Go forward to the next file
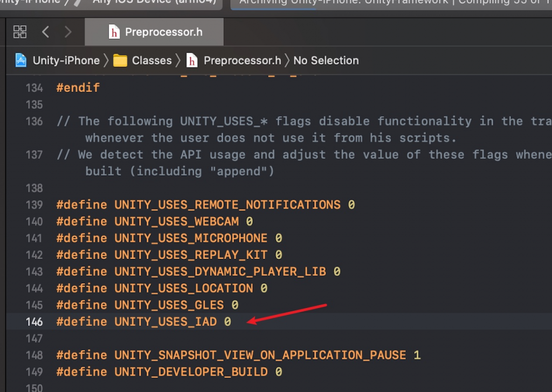The image size is (552, 392). pyautogui.click(x=68, y=32)
